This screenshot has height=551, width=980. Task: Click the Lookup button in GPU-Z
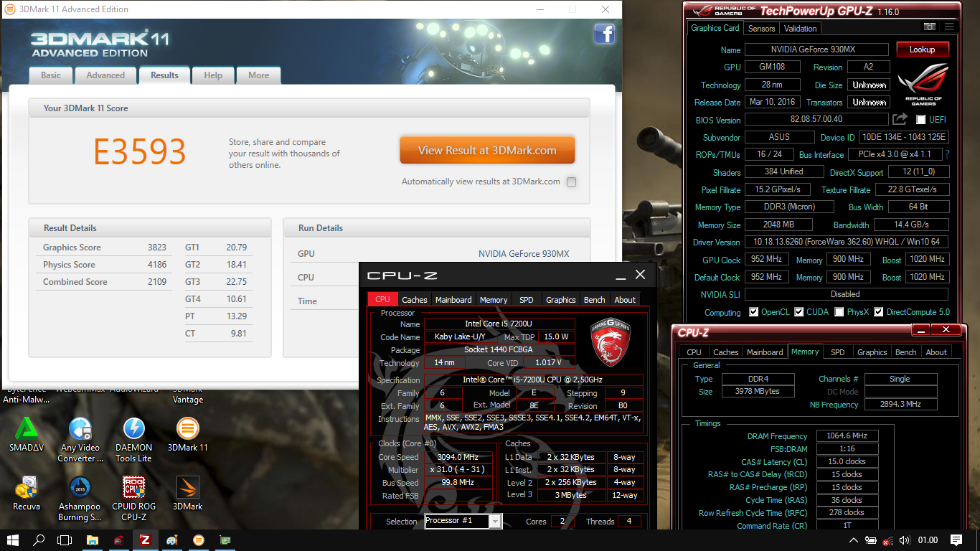click(922, 50)
